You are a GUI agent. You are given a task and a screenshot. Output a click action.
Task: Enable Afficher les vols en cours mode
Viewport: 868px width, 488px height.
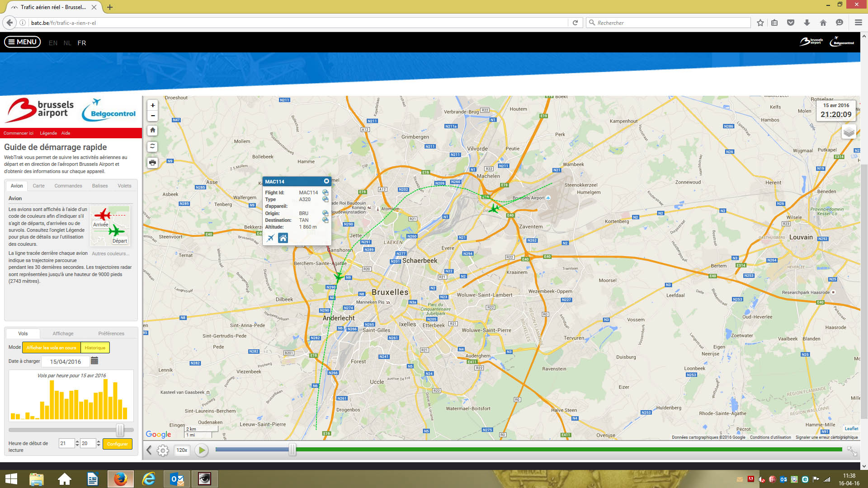[51, 347]
